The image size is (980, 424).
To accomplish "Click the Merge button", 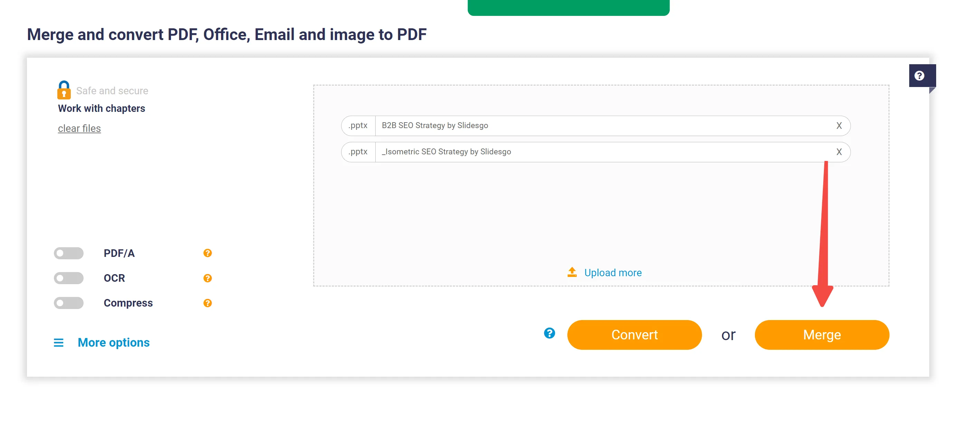I will [x=822, y=335].
